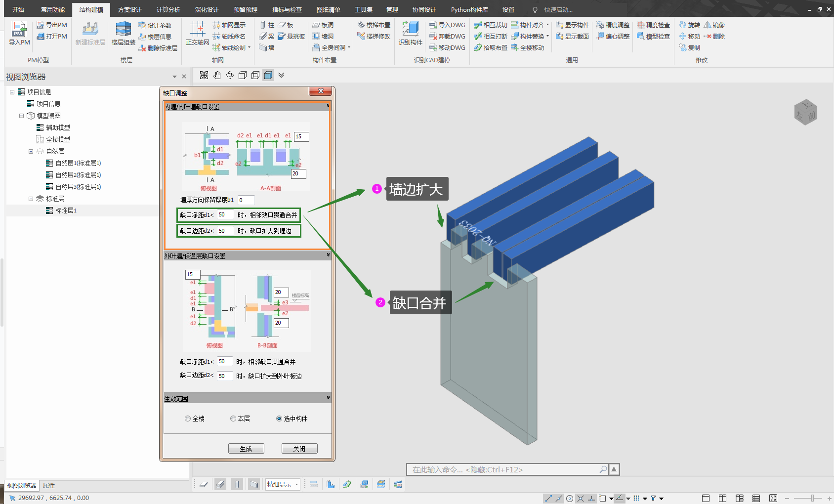
Task: Click the 识别构件 recognize component icon
Action: pyautogui.click(x=410, y=33)
